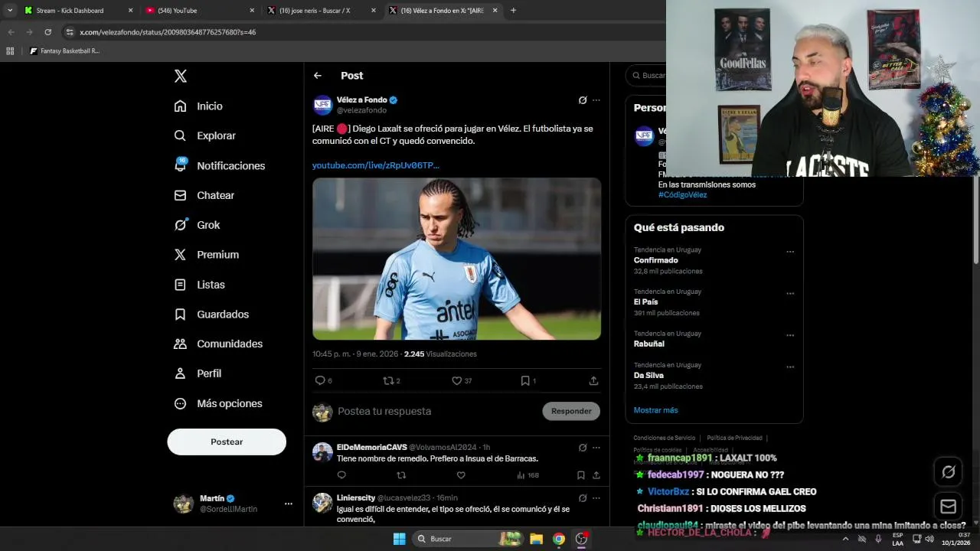Open the Perfil page

(x=198, y=373)
